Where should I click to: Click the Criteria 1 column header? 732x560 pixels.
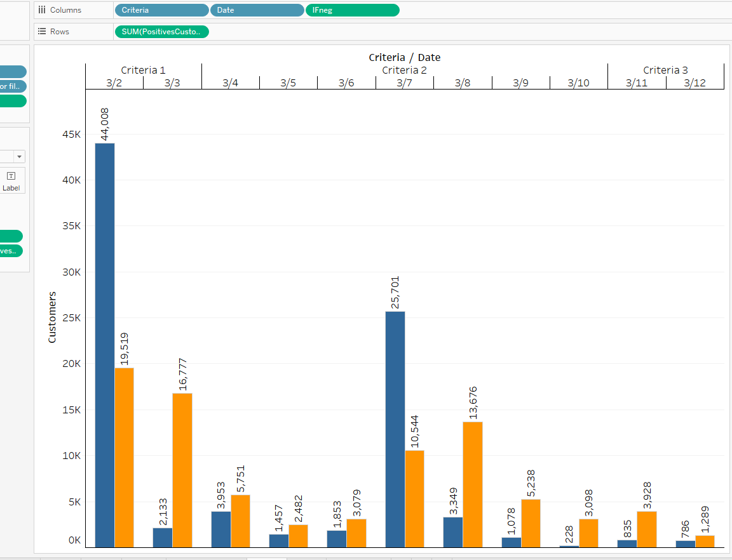coord(143,70)
